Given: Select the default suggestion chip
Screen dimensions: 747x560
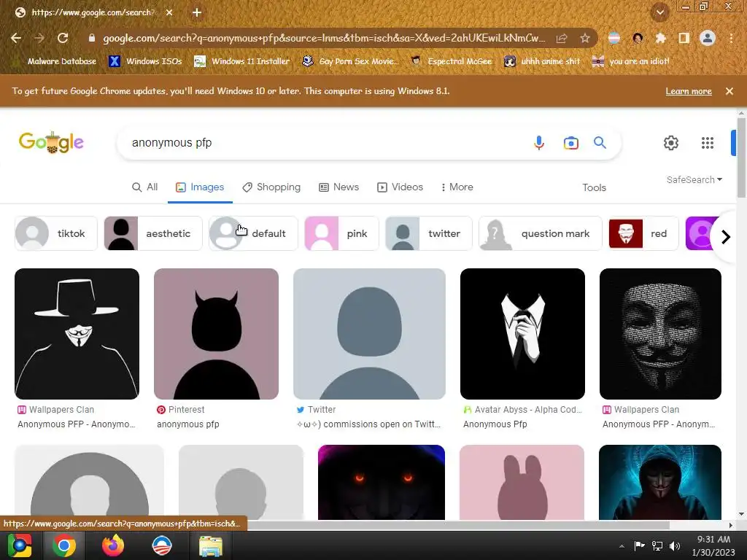Looking at the screenshot, I should 253,233.
